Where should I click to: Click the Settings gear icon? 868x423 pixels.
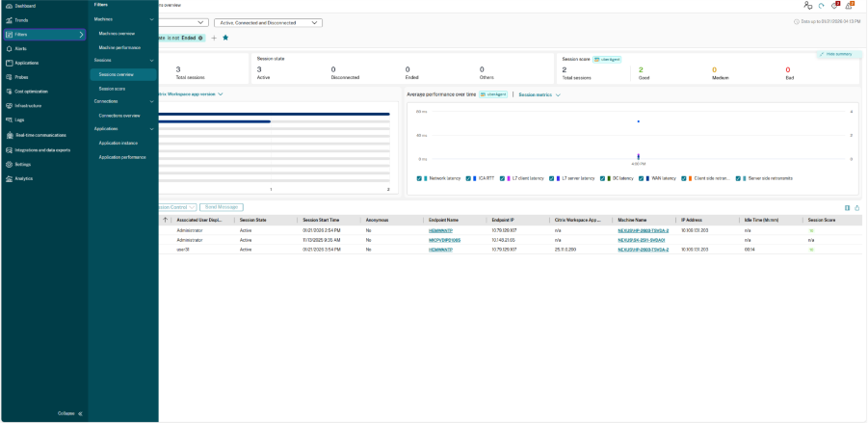point(9,165)
